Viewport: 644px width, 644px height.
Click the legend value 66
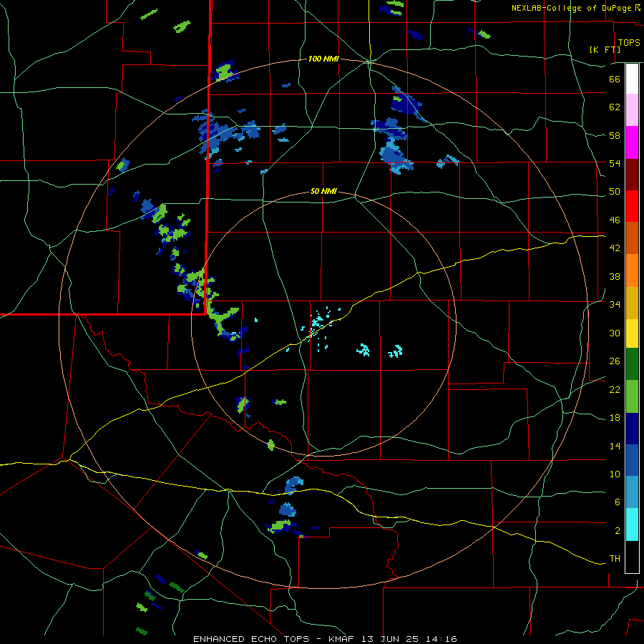click(615, 79)
